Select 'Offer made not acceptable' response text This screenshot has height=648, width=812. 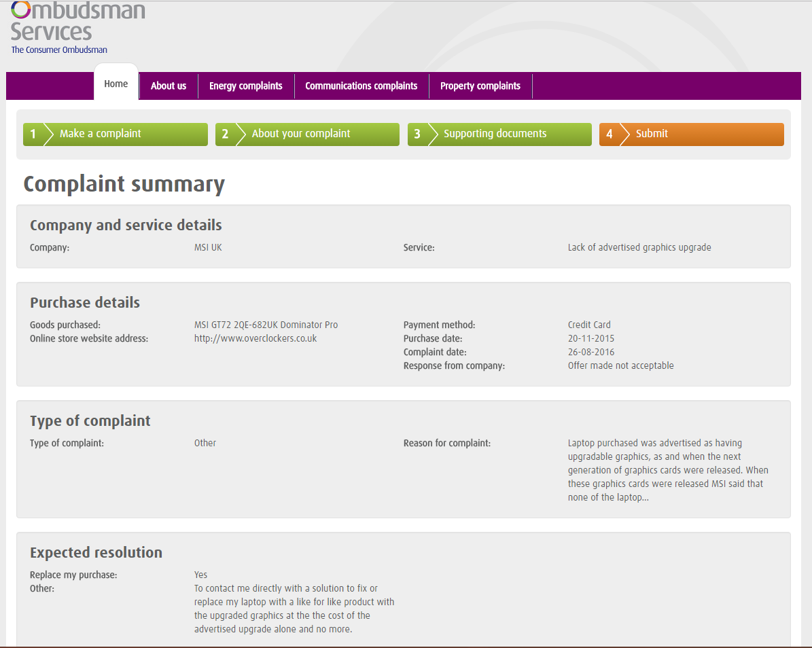click(620, 365)
